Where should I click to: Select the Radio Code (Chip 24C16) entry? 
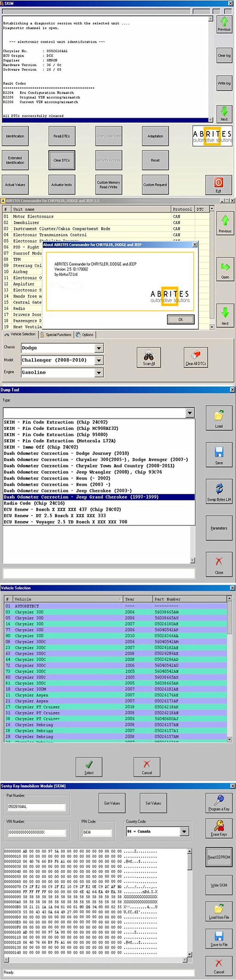pyautogui.click(x=99, y=503)
